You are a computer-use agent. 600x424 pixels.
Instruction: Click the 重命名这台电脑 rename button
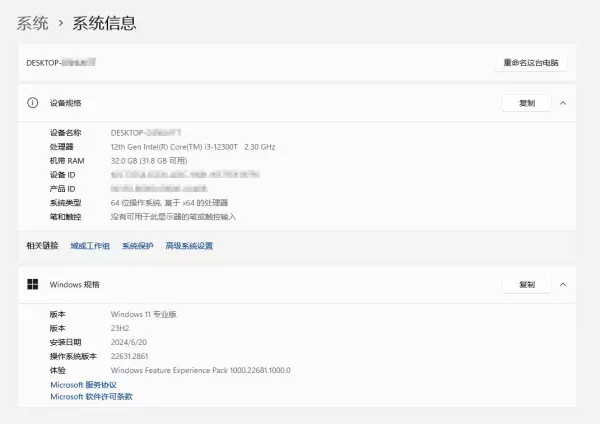pos(531,63)
